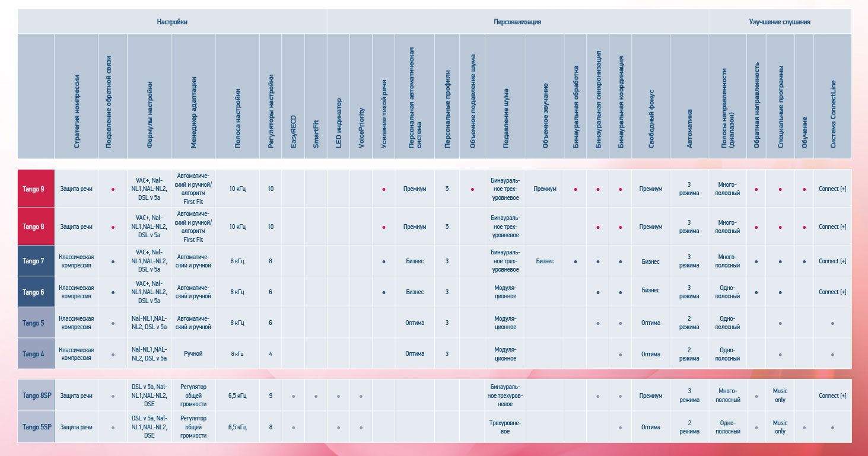Screen dimensions: 868x456
Task: Click the Tango 8SP VoicePriority dot
Action: [361, 396]
